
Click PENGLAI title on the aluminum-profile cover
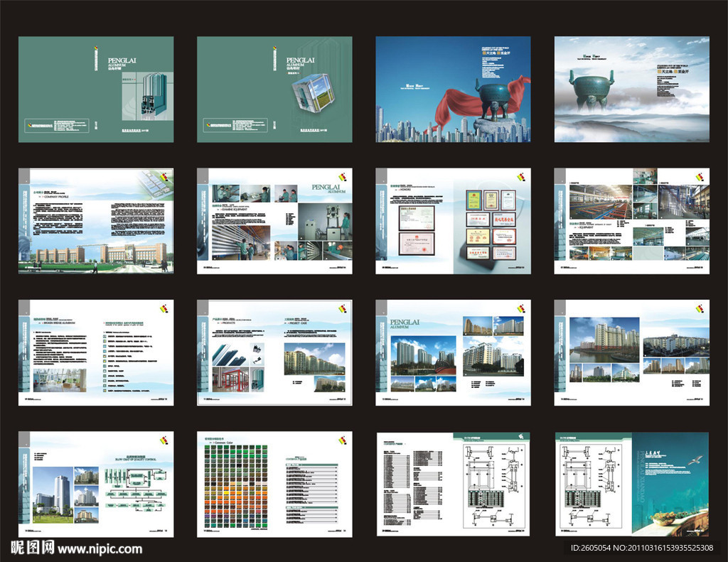coord(122,61)
